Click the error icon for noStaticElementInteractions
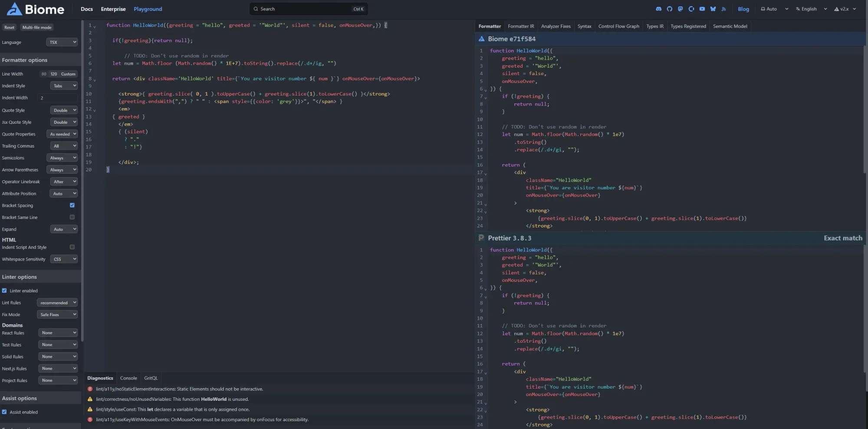The width and height of the screenshot is (868, 429). point(90,389)
